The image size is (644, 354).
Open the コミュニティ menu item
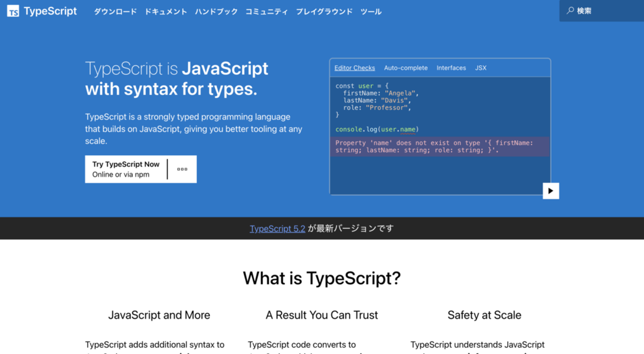click(267, 12)
